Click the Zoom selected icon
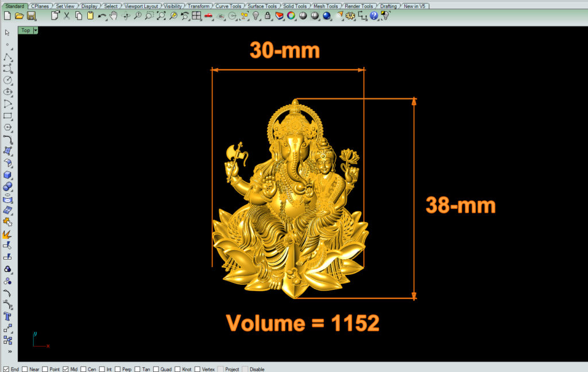Screen dimensions: 588x372 coord(173,15)
